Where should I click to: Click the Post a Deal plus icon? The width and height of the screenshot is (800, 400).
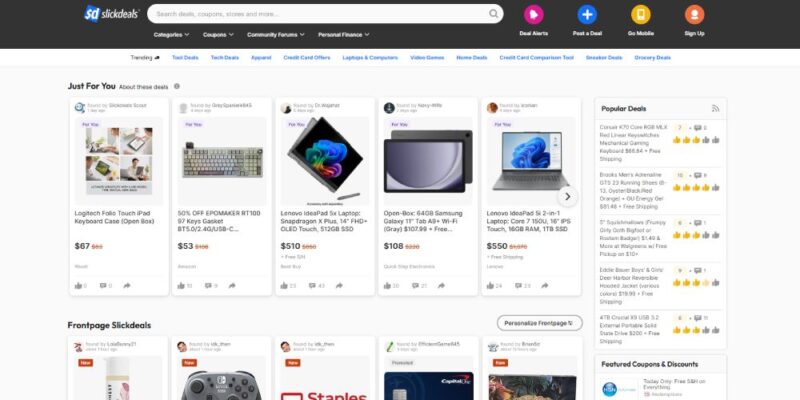pyautogui.click(x=587, y=14)
